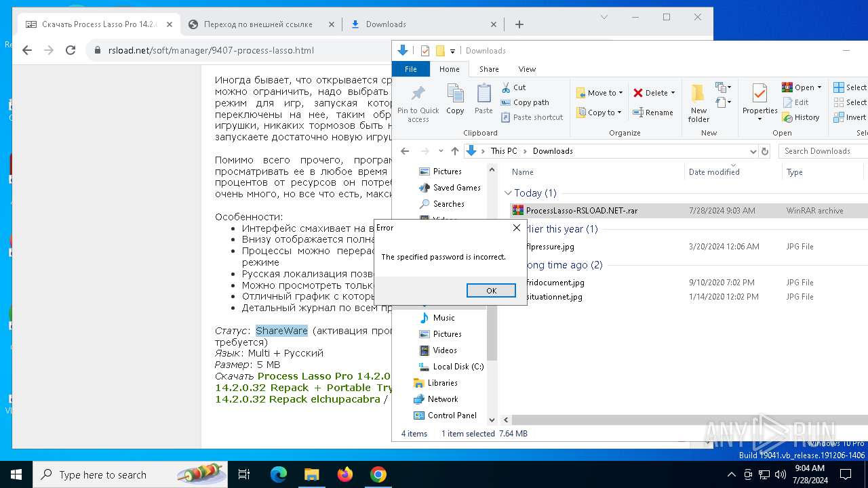Click OK in the Error dialog
868x488 pixels.
pos(491,290)
